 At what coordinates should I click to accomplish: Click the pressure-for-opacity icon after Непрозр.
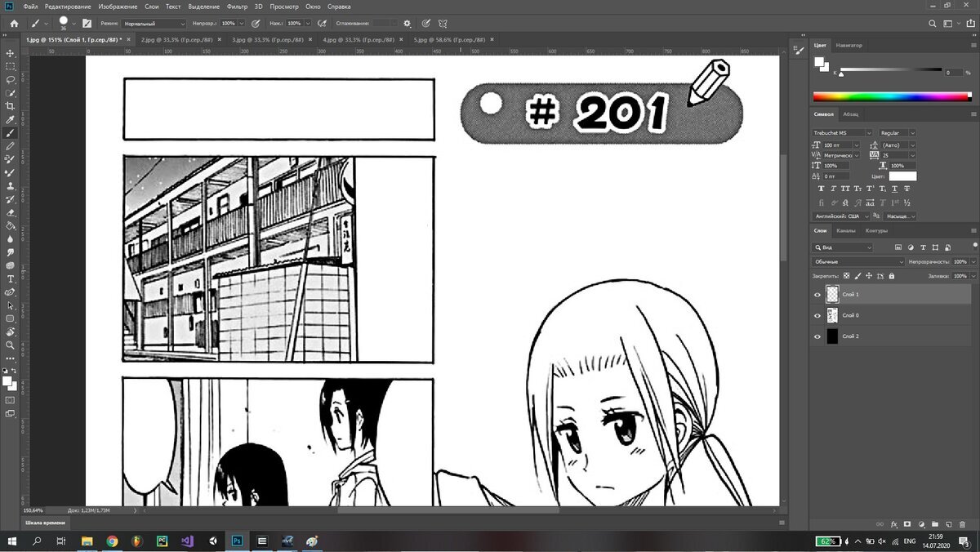[x=256, y=24]
